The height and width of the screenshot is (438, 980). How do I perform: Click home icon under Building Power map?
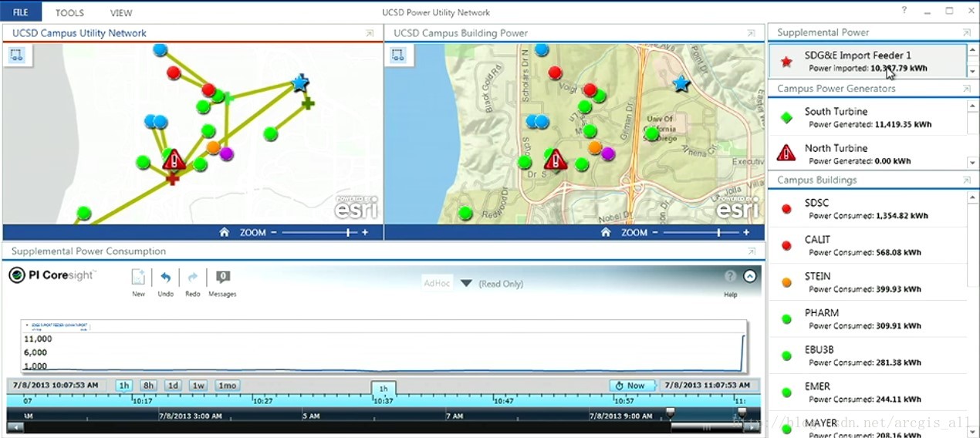[x=605, y=232]
